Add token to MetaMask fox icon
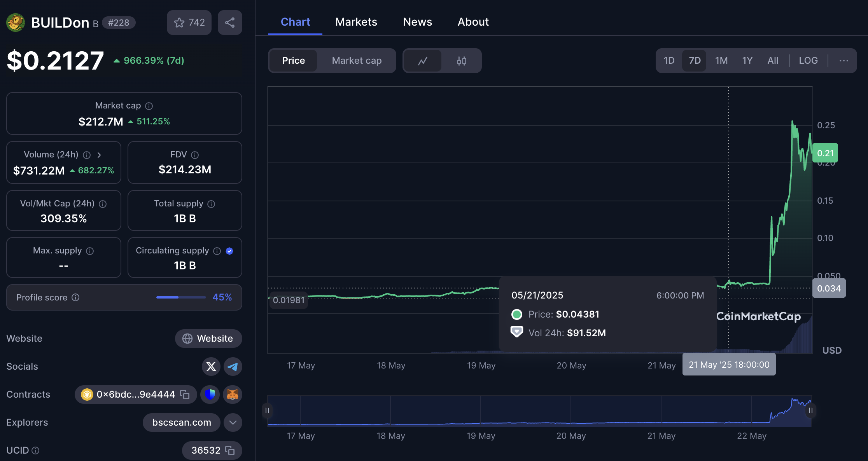868x461 pixels. point(233,395)
